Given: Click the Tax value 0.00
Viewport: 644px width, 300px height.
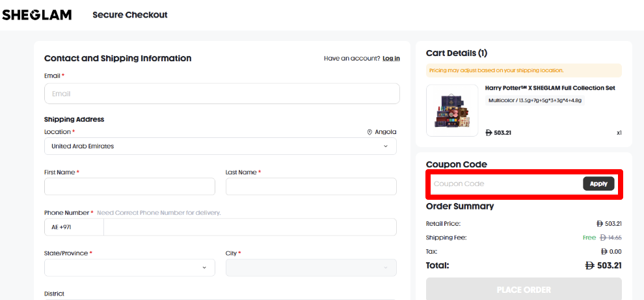Looking at the screenshot, I should (611, 251).
